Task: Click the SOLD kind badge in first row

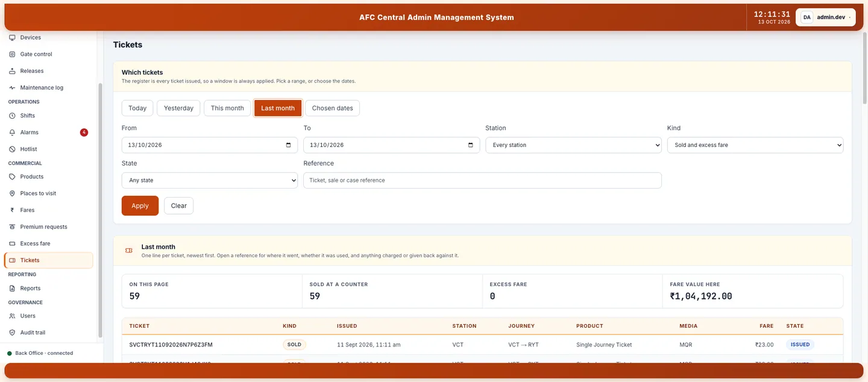Action: click(294, 345)
